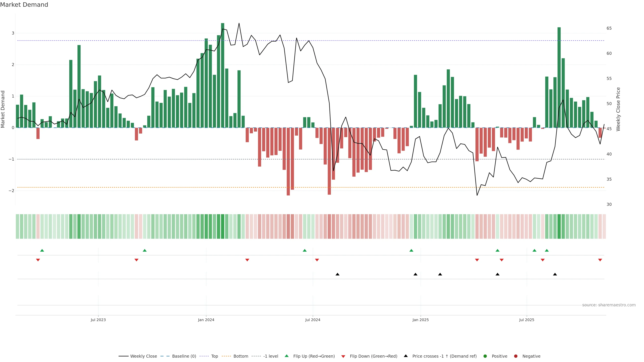The image size is (644, 362).
Task: Click the Flip Down red triangle legend icon
Action: 343,356
